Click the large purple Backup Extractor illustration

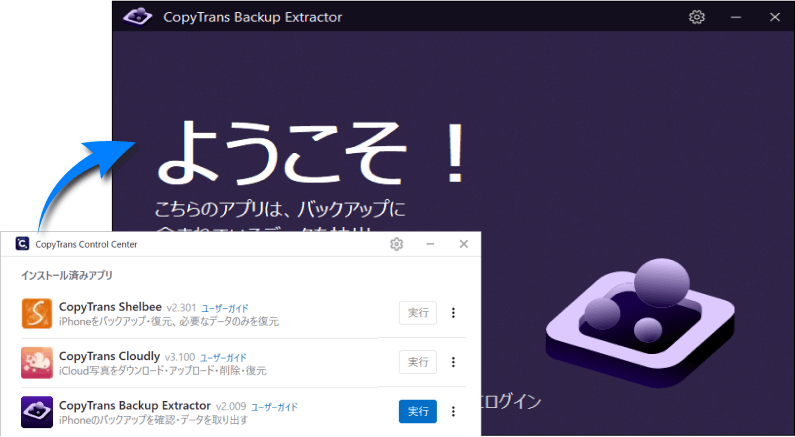(640, 322)
